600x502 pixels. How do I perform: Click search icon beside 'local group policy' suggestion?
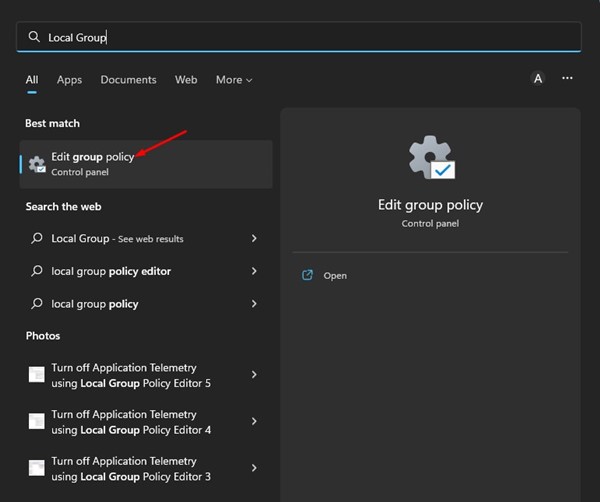(37, 303)
